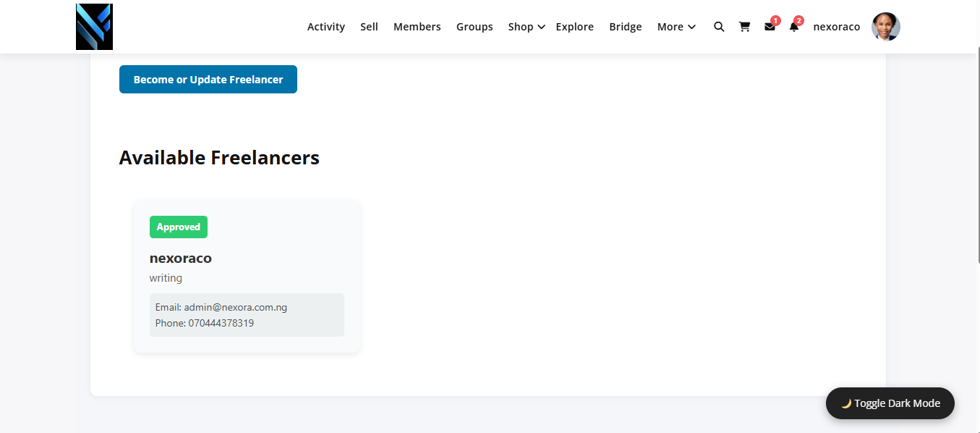The height and width of the screenshot is (433, 980).
Task: Select the Bridge menu item
Action: click(x=626, y=27)
